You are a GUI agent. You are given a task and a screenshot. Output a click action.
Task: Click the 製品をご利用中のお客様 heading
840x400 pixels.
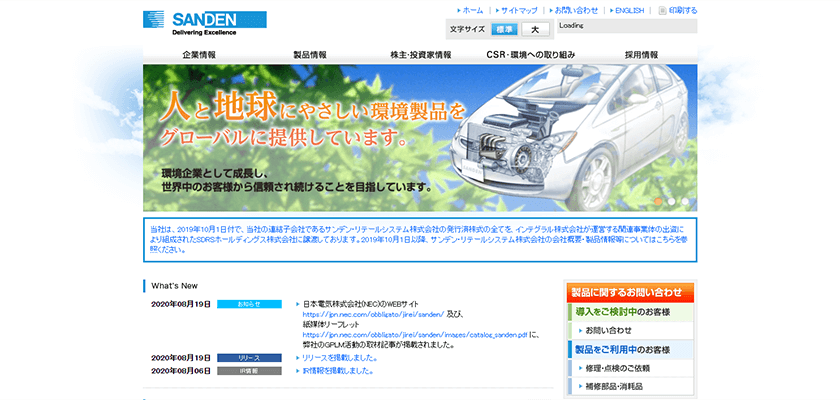point(630,350)
